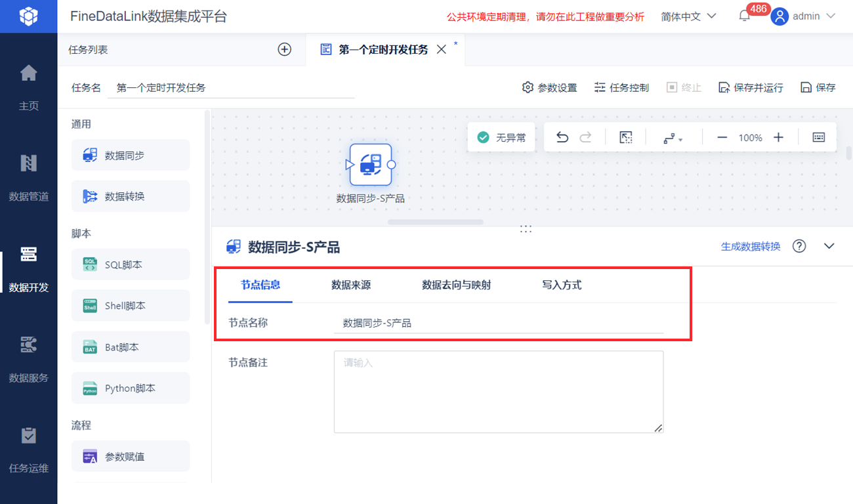Expand the admin account menu arrow
Viewport: 853px width, 504px height.
tap(830, 16)
